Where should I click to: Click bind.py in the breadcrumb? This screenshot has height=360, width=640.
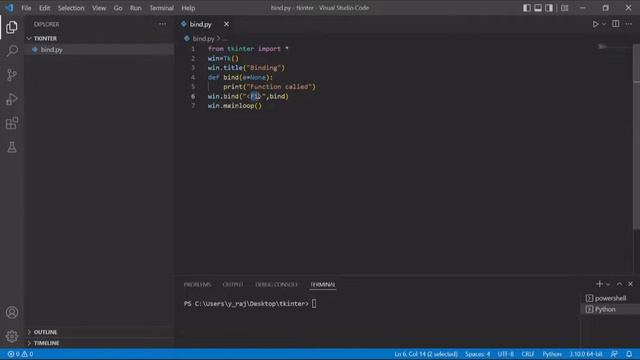coord(203,39)
